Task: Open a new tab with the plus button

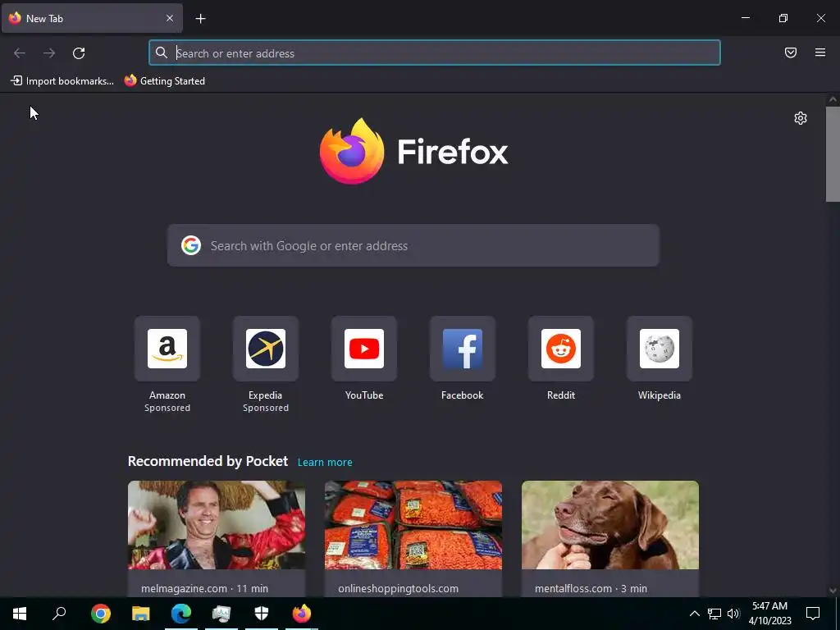Action: 200,19
